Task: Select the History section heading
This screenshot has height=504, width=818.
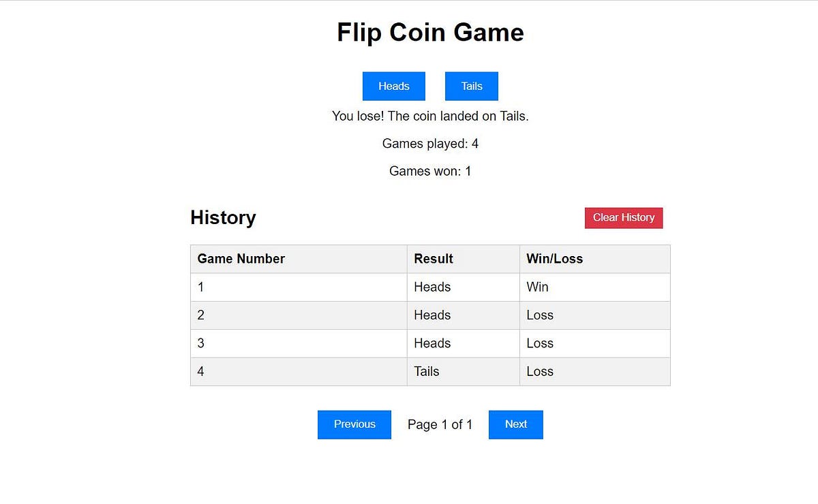Action: tap(223, 217)
